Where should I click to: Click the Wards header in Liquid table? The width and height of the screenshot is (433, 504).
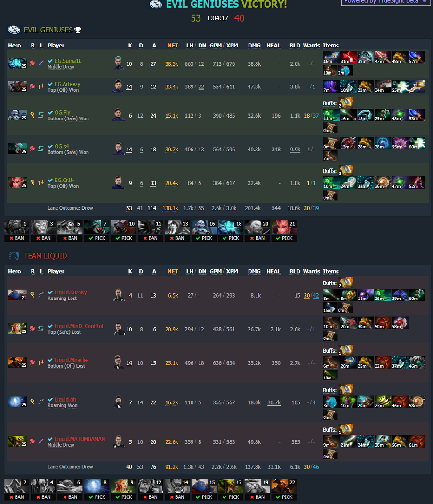coord(312,271)
